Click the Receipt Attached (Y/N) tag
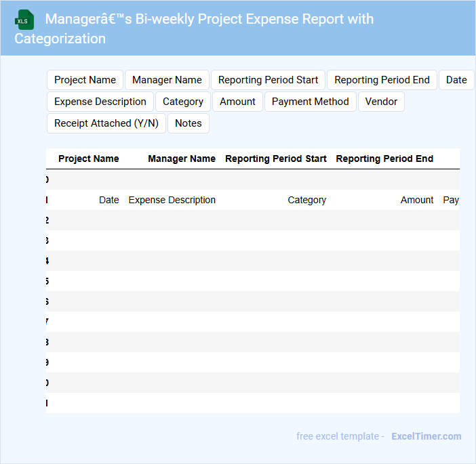 106,123
